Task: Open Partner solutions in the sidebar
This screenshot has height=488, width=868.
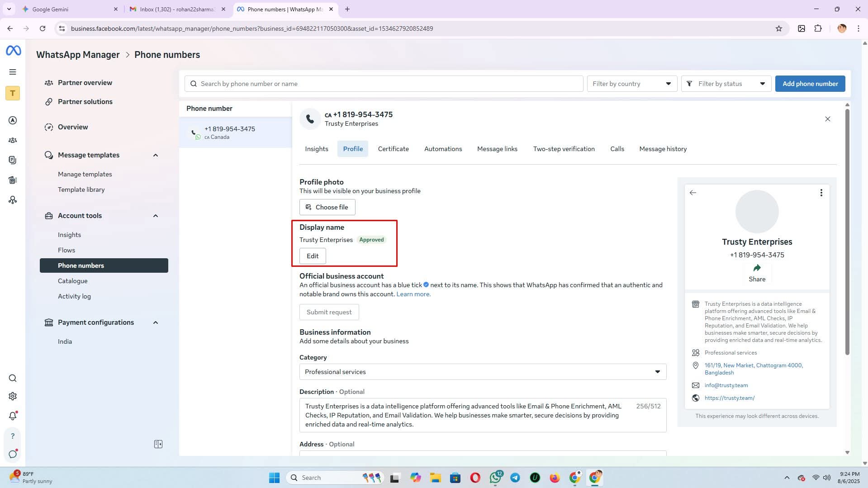Action: [85, 102]
